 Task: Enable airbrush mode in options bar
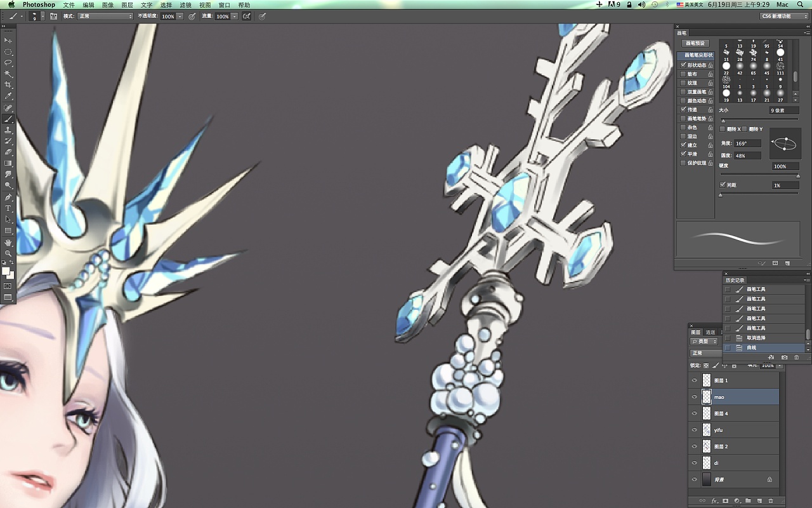click(246, 16)
